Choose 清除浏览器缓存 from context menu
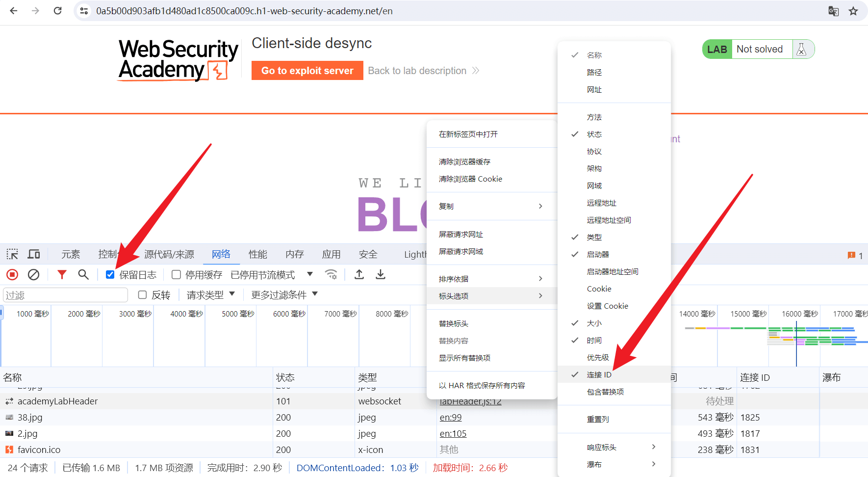Image resolution: width=868 pixels, height=477 pixels. point(491,161)
